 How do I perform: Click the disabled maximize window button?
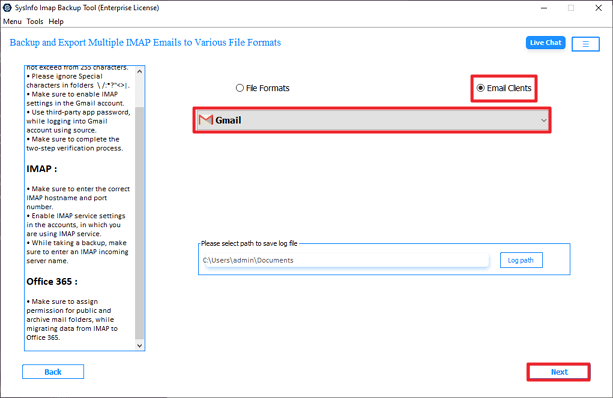point(571,8)
